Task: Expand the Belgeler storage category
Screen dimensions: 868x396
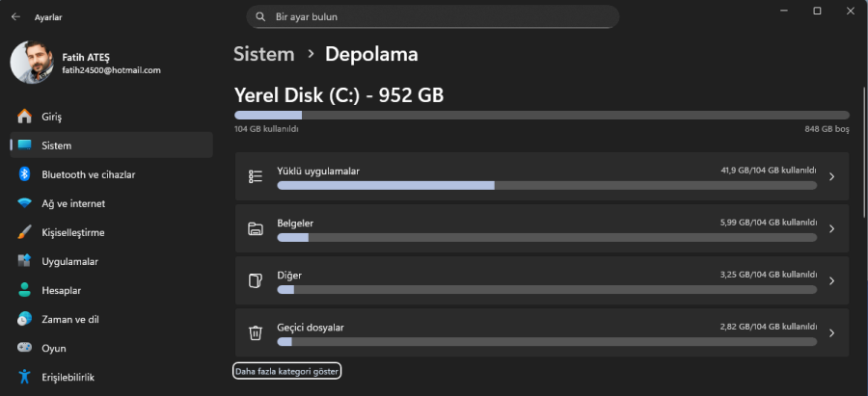Action: (830, 229)
